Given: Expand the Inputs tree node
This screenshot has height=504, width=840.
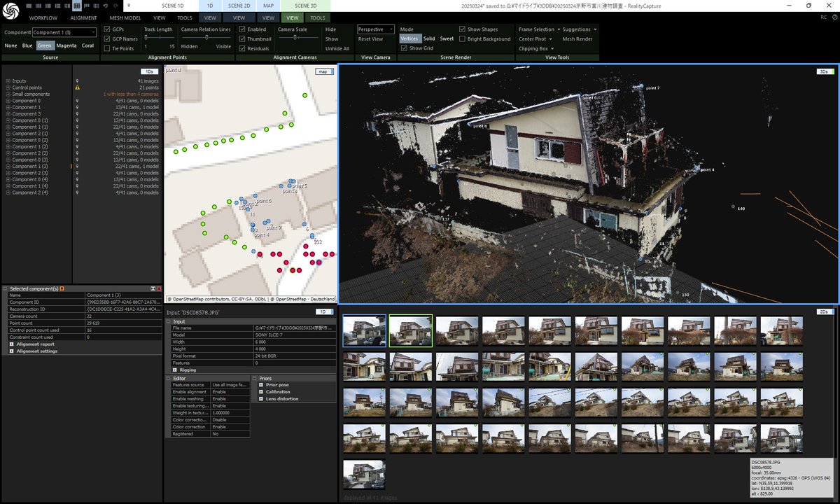Looking at the screenshot, I should [x=8, y=81].
